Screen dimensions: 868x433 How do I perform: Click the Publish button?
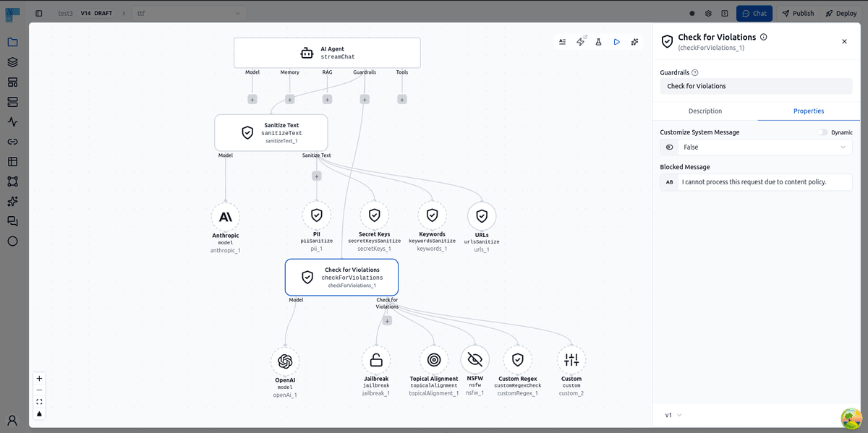click(x=798, y=13)
